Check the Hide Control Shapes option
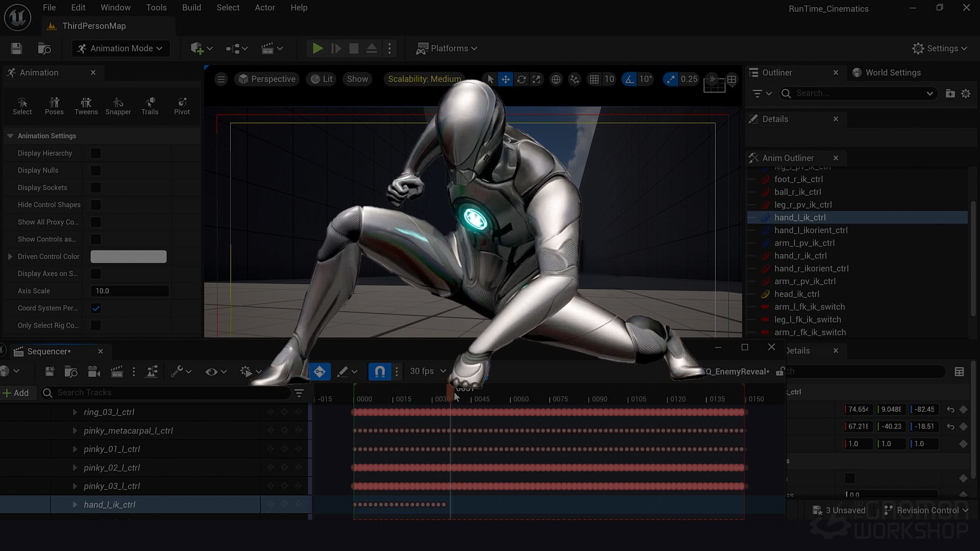Image resolution: width=980 pixels, height=551 pixels. click(95, 205)
